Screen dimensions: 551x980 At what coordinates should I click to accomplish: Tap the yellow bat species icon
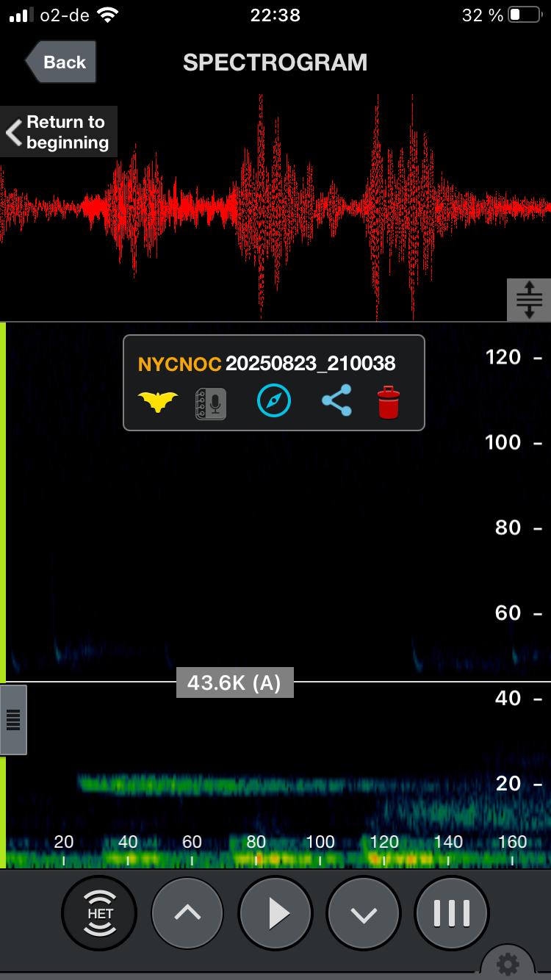coord(158,402)
